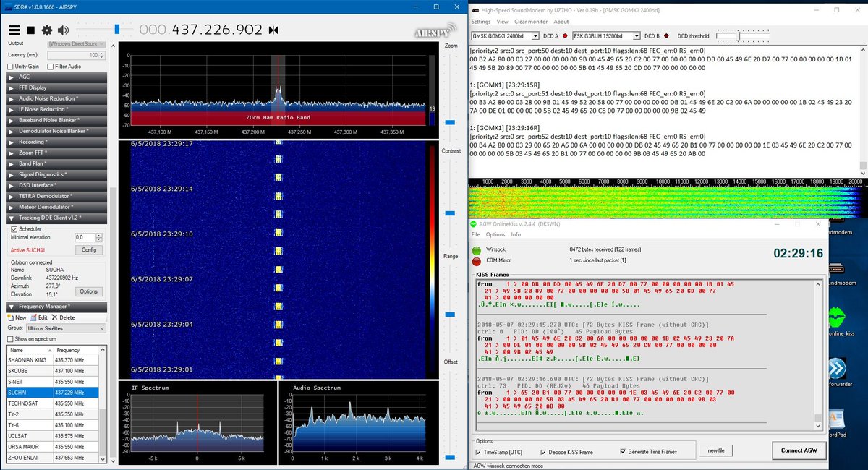The height and width of the screenshot is (470, 868).
Task: Click Clear monitor in SoundModem menu
Action: pyautogui.click(x=530, y=22)
